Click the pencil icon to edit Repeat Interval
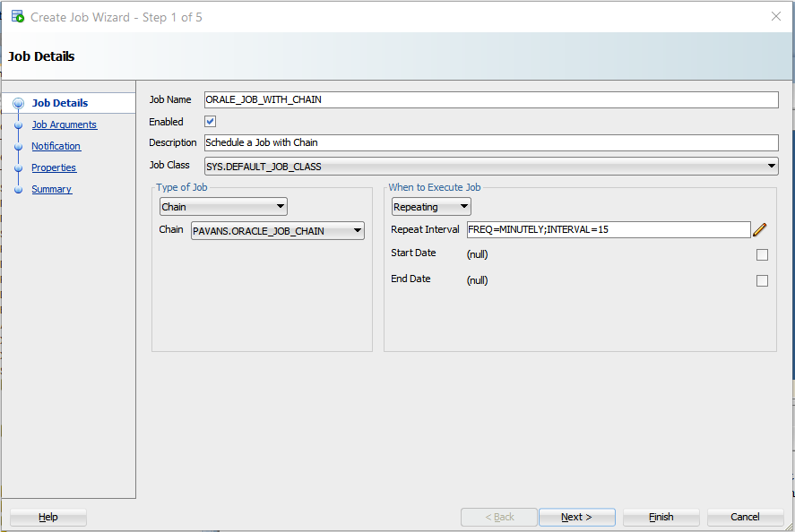 759,229
